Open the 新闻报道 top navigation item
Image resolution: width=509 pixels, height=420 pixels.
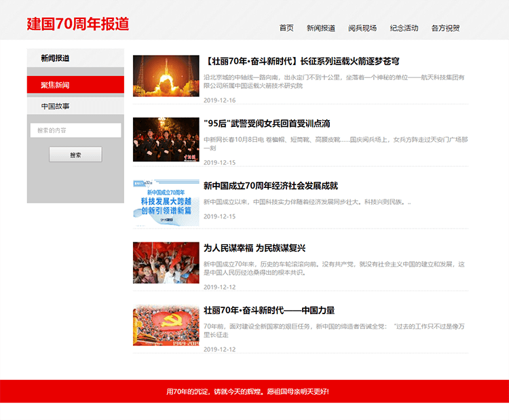(320, 28)
